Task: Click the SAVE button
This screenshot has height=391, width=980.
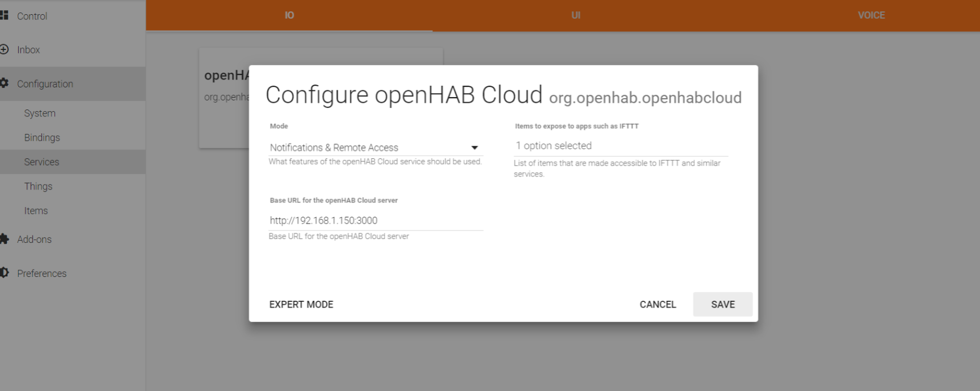Action: click(723, 305)
